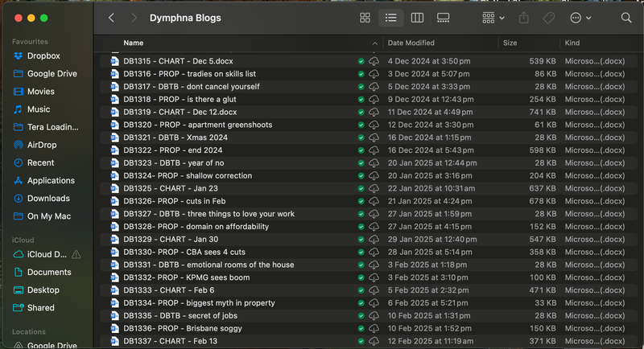
Task: Toggle the Name column sort arrow
Action: (375, 43)
